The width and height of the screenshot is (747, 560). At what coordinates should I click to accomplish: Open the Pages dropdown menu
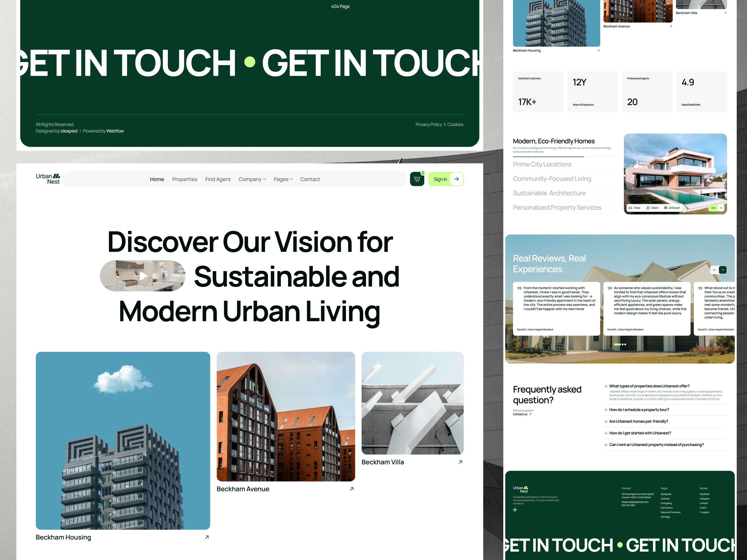(283, 179)
